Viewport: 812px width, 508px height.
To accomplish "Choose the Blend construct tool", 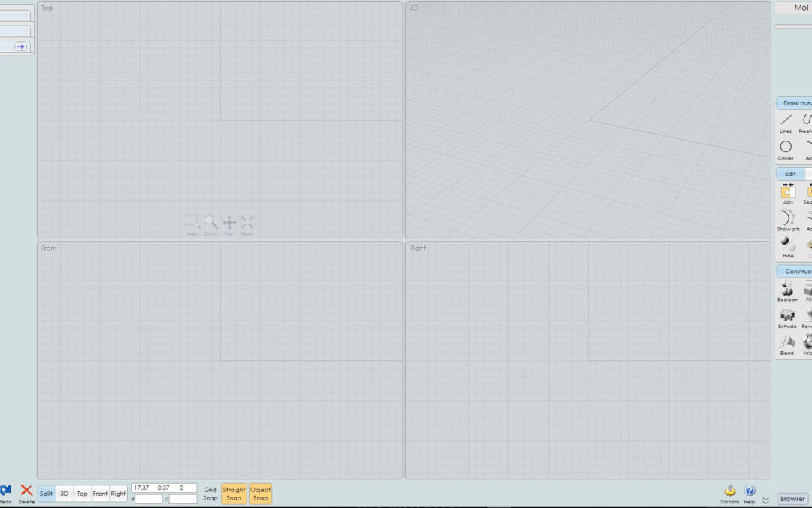I will 787,344.
